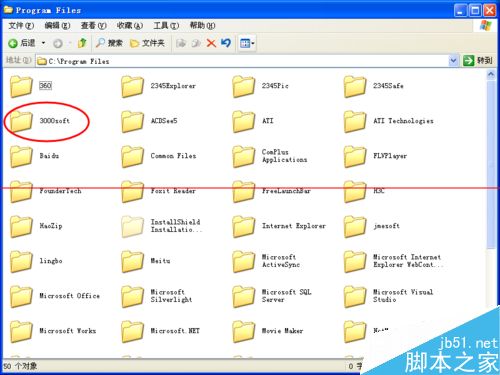Click the vertical scrollbar thumb
This screenshot has height=375, width=500.
pos(491,164)
